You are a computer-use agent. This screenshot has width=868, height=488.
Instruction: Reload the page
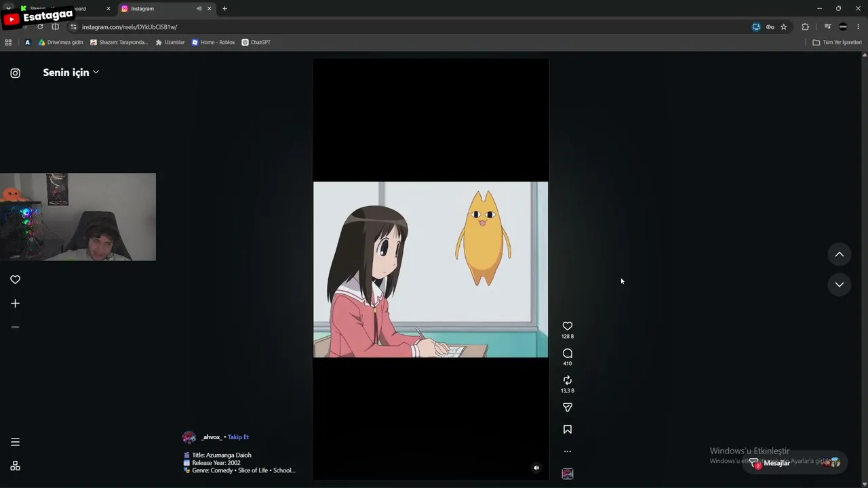[40, 27]
